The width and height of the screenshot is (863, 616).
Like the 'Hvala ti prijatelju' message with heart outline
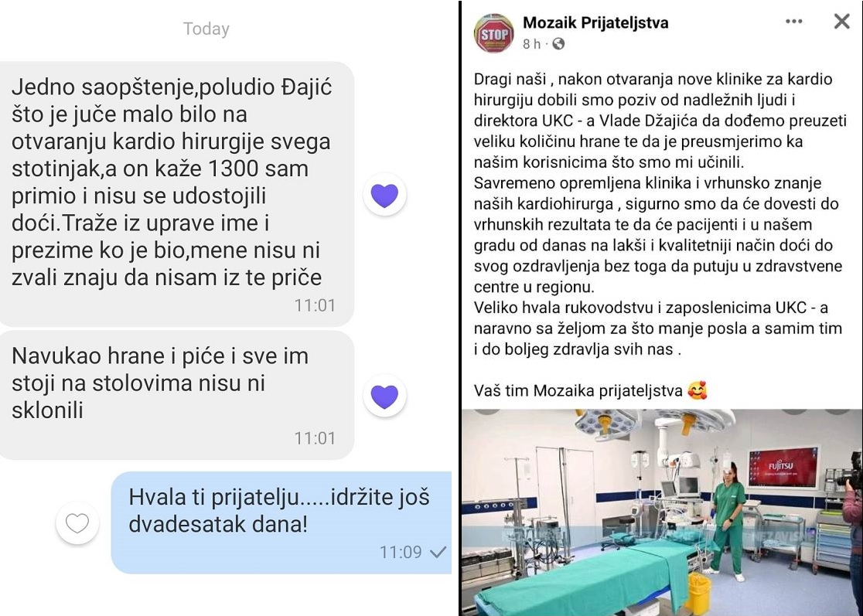pyautogui.click(x=77, y=523)
